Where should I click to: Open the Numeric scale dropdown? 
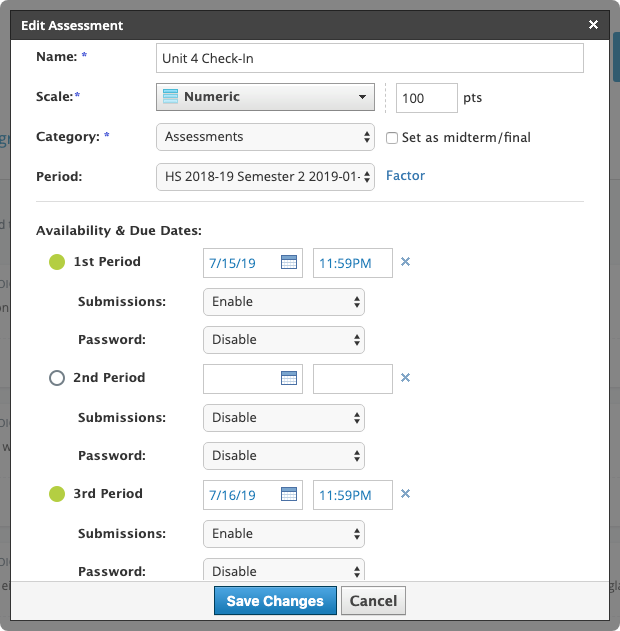[x=265, y=97]
